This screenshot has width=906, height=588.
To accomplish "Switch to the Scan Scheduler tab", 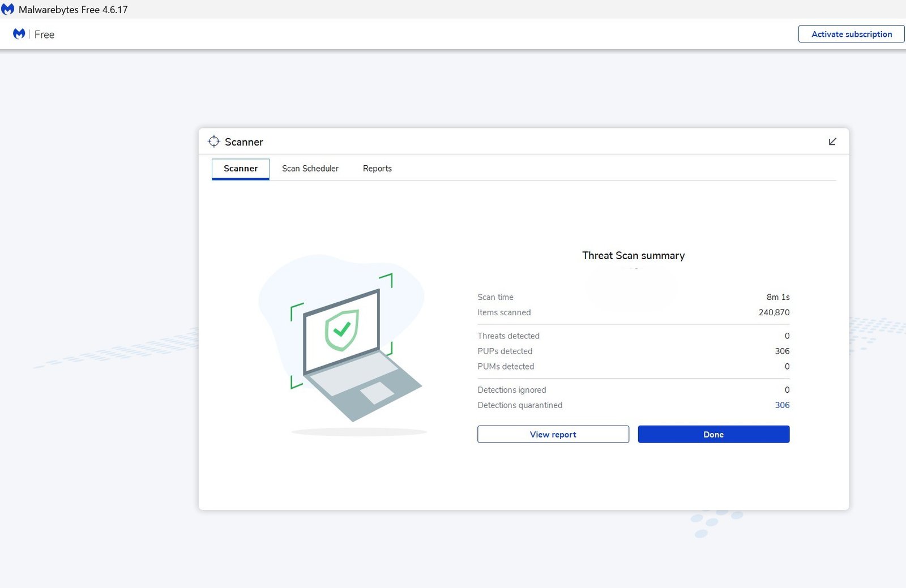I will tap(310, 169).
